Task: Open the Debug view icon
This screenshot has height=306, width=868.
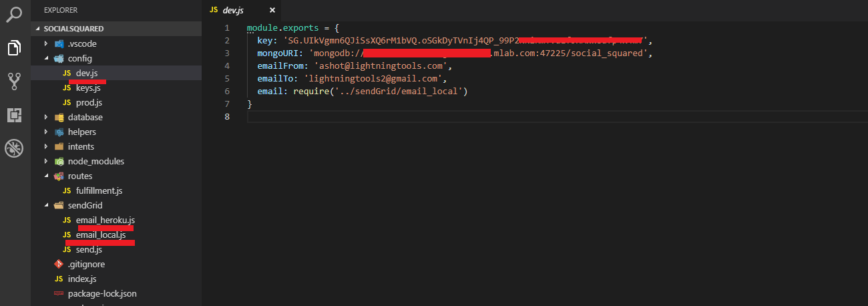Action: pos(15,148)
